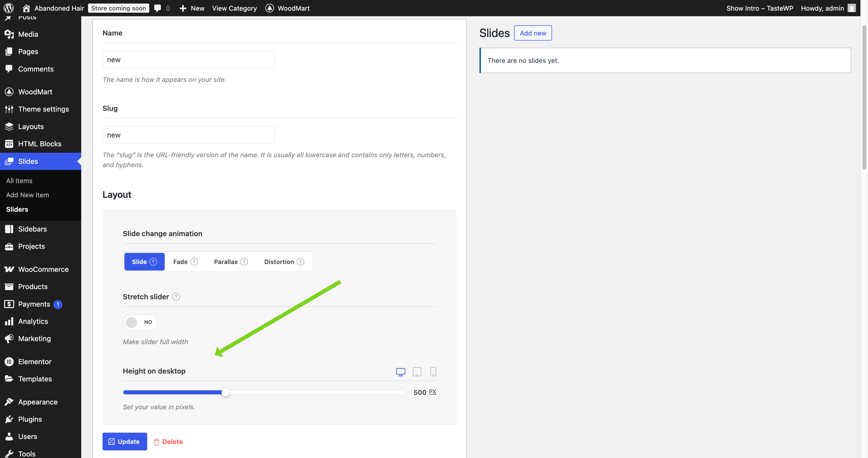The image size is (868, 458).
Task: Click the Slug input field
Action: [x=189, y=135]
